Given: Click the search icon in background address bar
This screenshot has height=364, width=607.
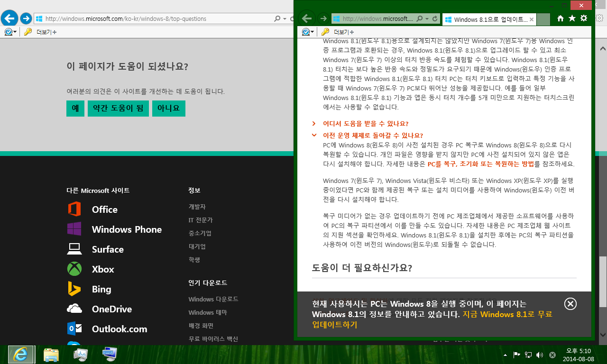Looking at the screenshot, I should 277,19.
